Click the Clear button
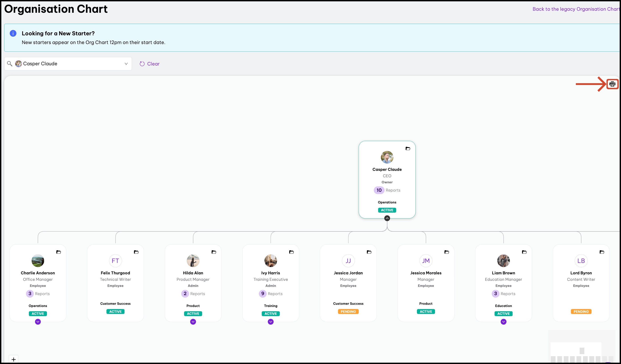 (x=150, y=64)
